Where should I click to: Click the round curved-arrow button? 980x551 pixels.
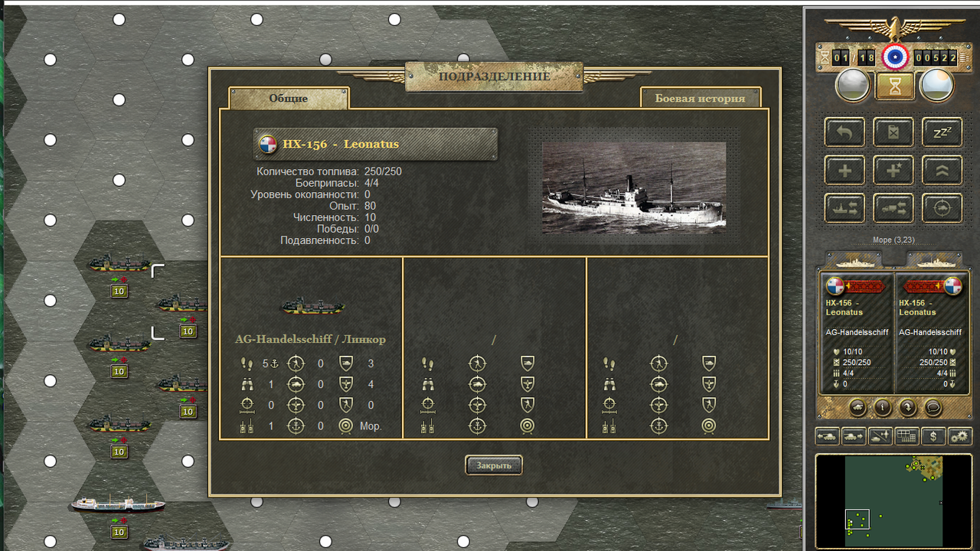click(x=907, y=407)
